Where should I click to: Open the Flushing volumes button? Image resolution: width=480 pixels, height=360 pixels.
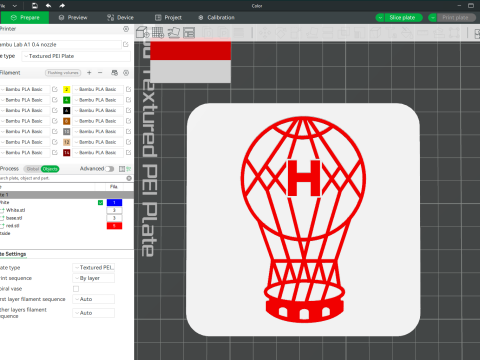pyautogui.click(x=63, y=73)
